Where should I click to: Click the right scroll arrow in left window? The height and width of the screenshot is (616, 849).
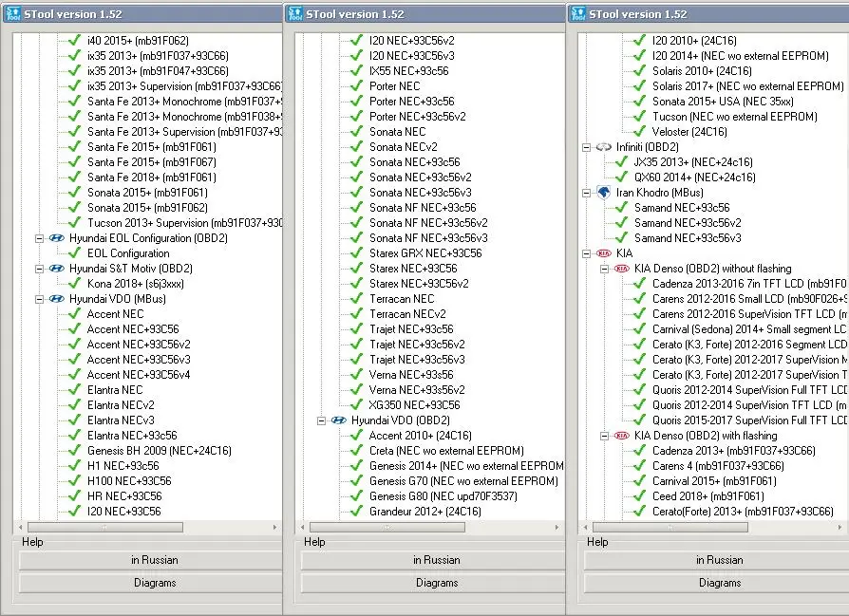[274, 527]
